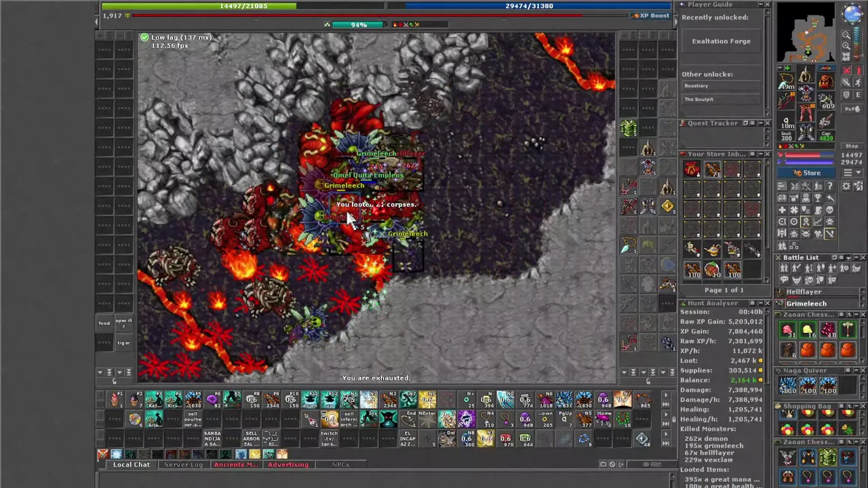Zoom out the minimap with top magnifier

846,35
